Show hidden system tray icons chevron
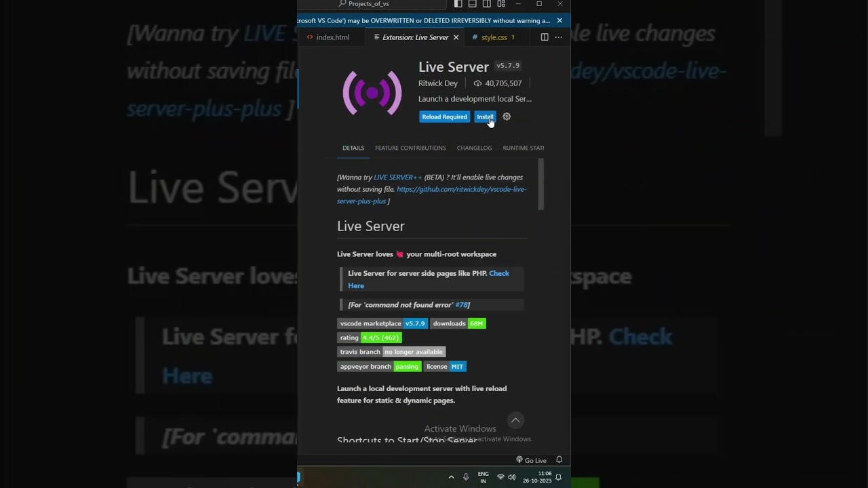Screen dimensions: 868x488 pyautogui.click(x=451, y=477)
